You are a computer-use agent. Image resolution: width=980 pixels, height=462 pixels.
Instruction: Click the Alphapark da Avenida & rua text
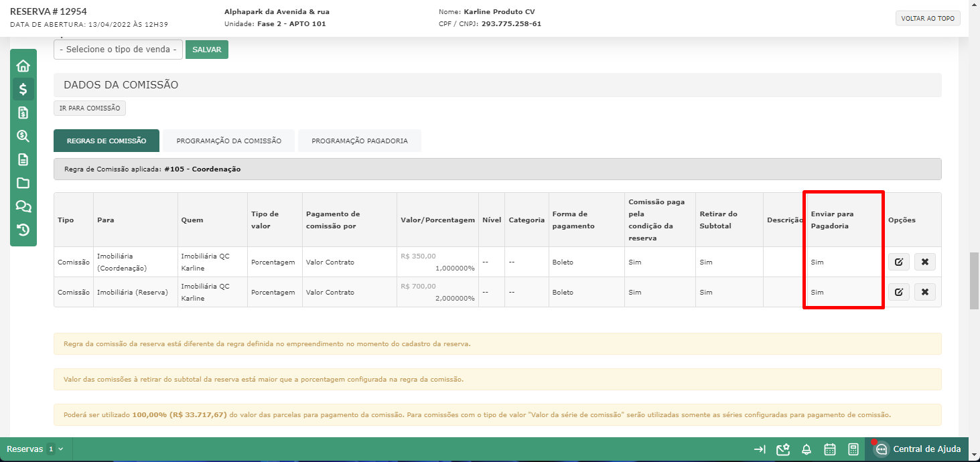tap(277, 11)
